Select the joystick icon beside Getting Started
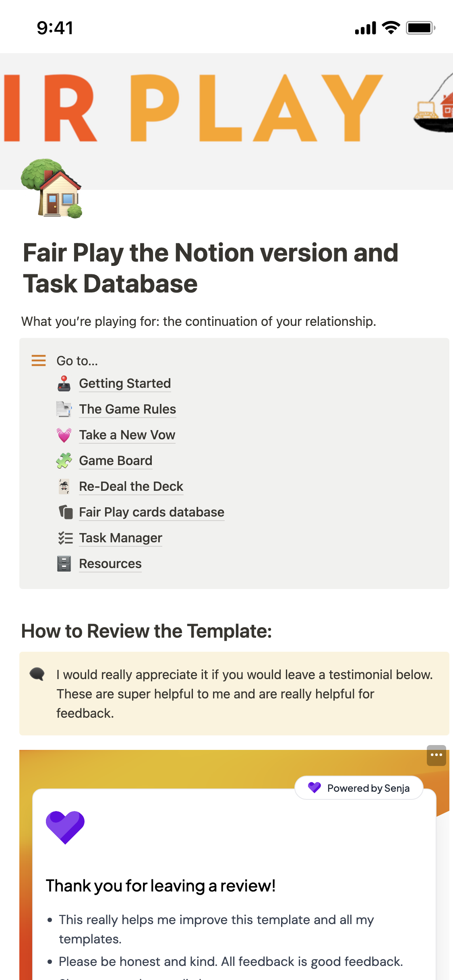Image resolution: width=453 pixels, height=980 pixels. [64, 383]
